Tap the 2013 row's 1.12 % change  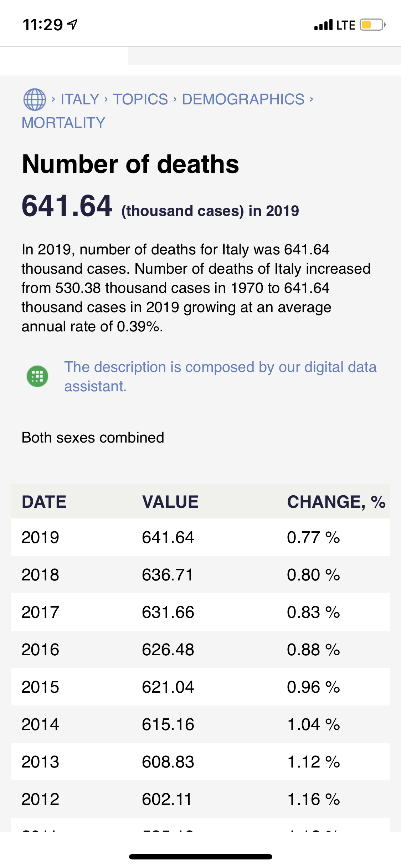pyautogui.click(x=313, y=762)
